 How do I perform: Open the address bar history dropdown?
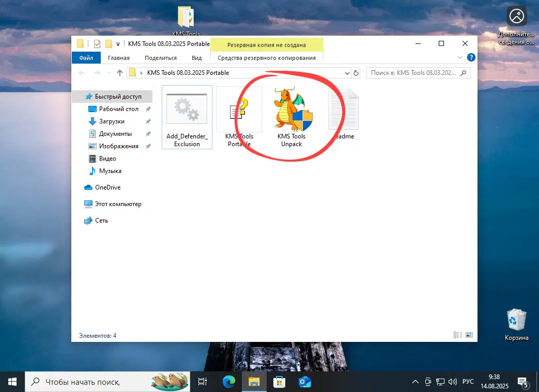coord(347,73)
